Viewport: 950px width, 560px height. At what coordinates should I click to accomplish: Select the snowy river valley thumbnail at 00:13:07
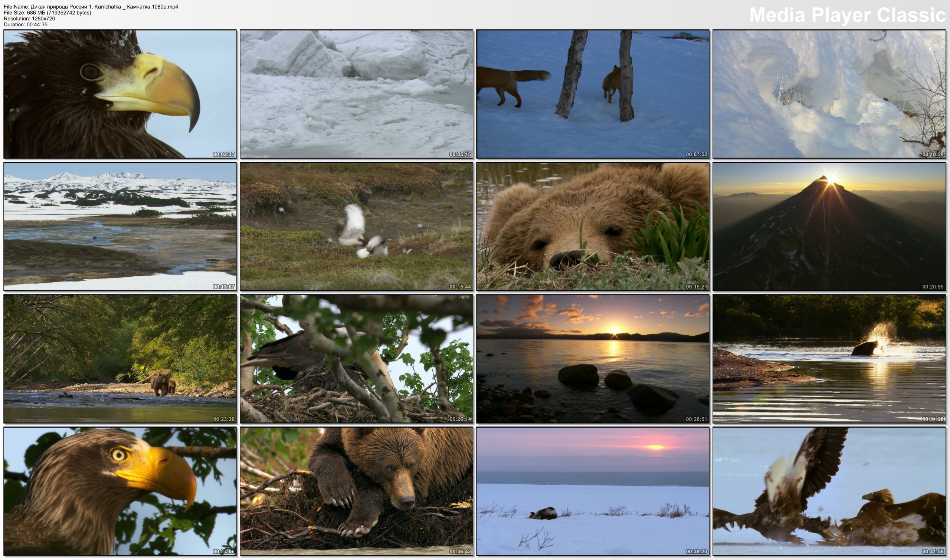pos(120,227)
